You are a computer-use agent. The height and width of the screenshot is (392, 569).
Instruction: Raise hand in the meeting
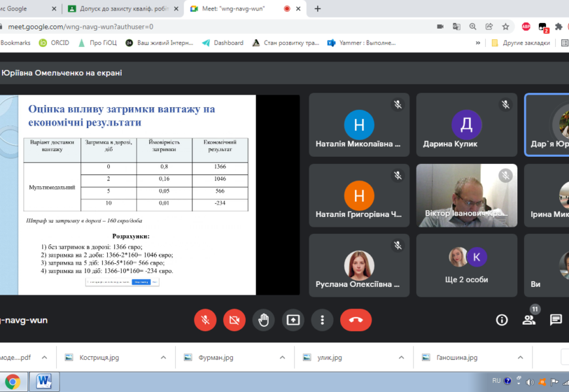tap(264, 319)
